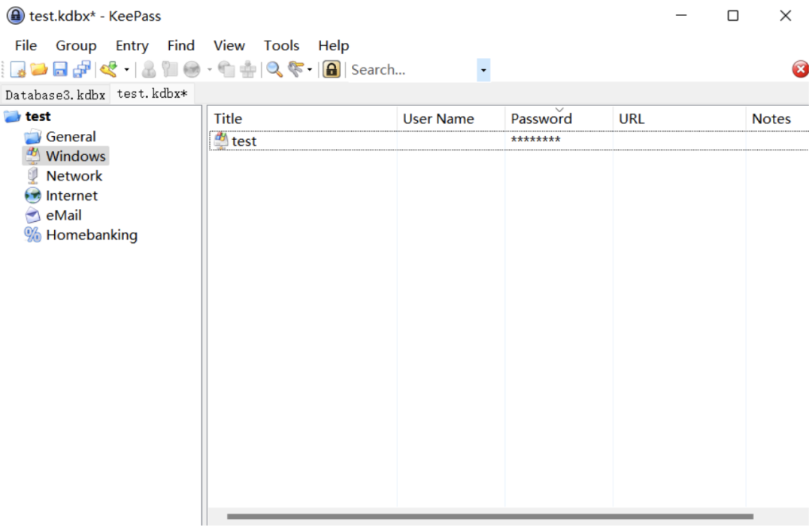The image size is (812, 528).
Task: Add a new entry with the key icon
Action: point(109,69)
